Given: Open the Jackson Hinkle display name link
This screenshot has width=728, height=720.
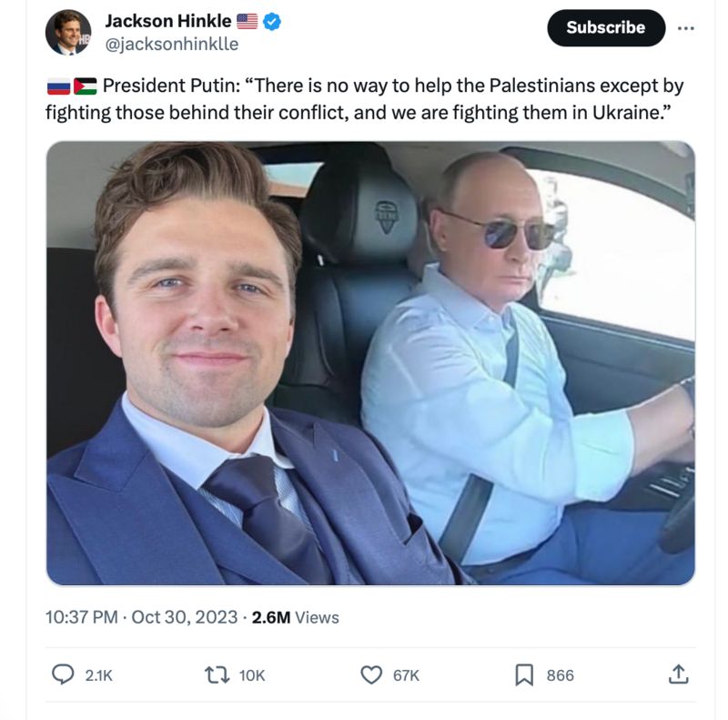Looking at the screenshot, I should click(x=168, y=21).
